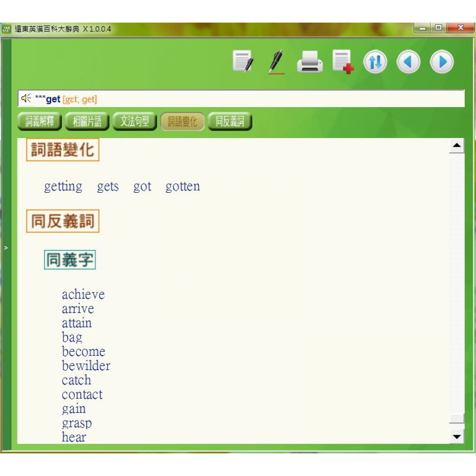Open the word form gotten
Screen dimensions: 476x476
pyautogui.click(x=182, y=186)
